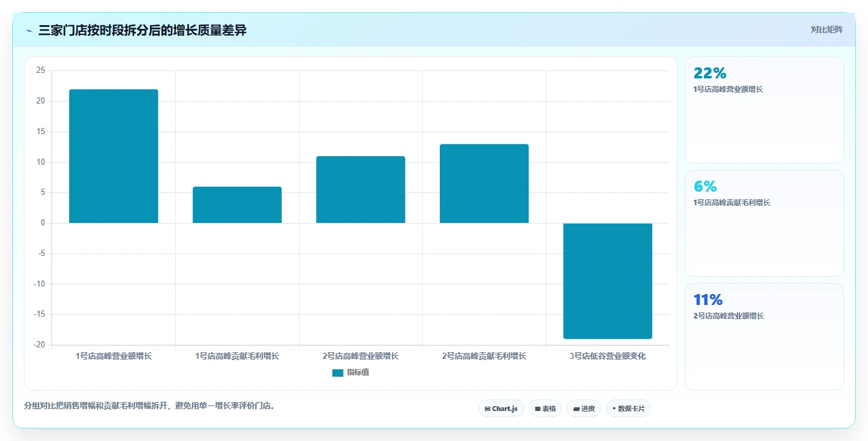868x441 pixels.
Task: Click the 1号店高峰营业额增长 bar
Action: [113, 156]
